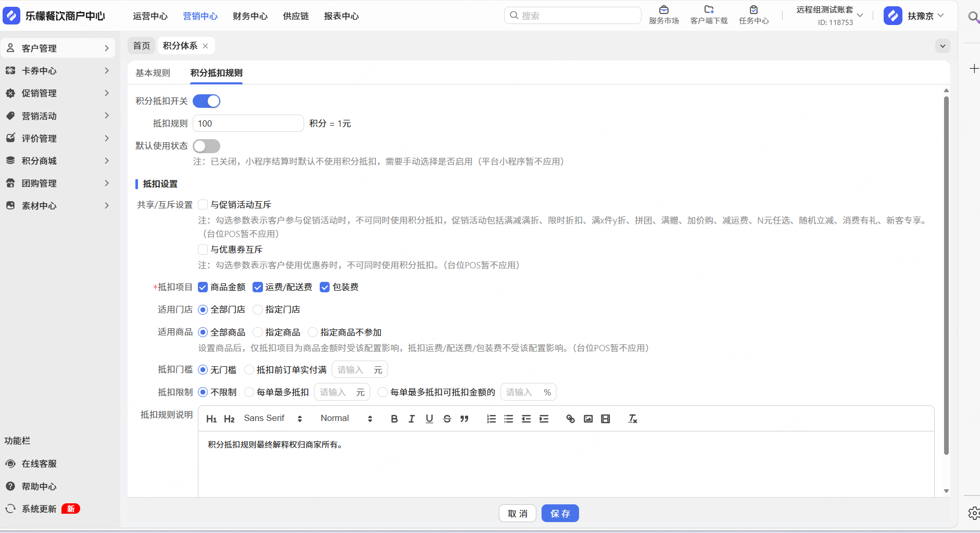This screenshot has height=533, width=980.
Task: Click the clear formatting icon
Action: coord(633,419)
